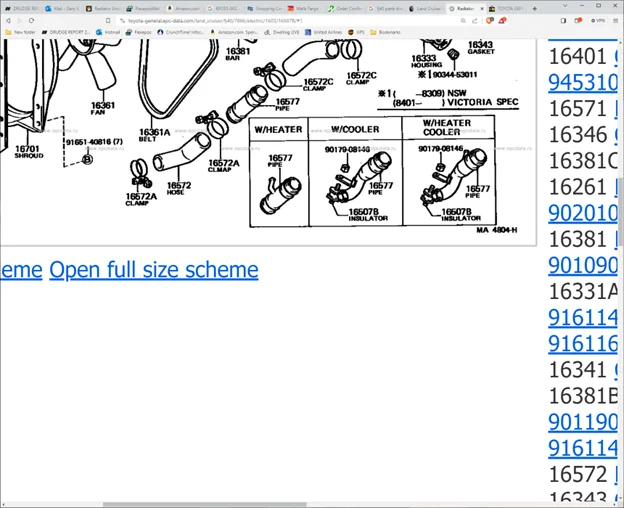The width and height of the screenshot is (624, 508).
Task: Click the Brave Shields lion icon
Action: [490, 20]
